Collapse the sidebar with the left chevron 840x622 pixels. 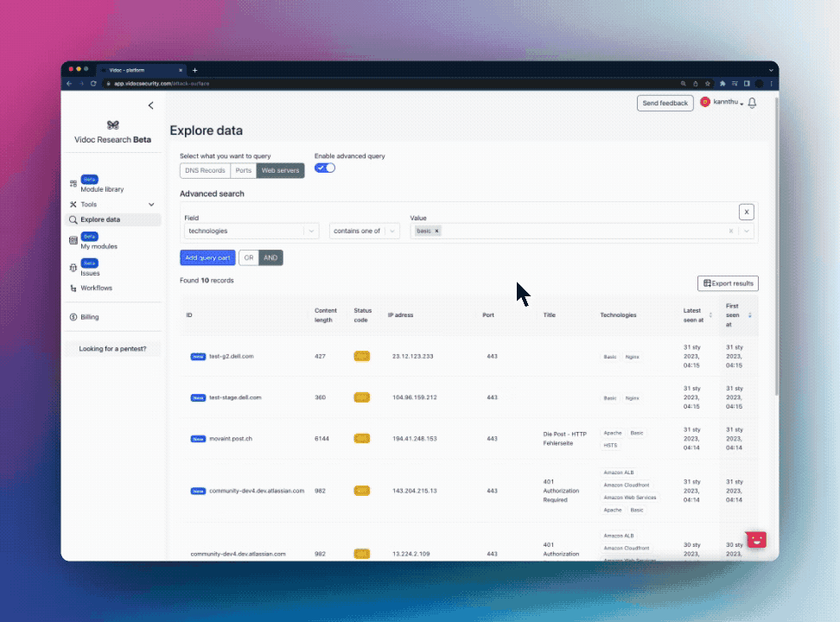tap(151, 105)
